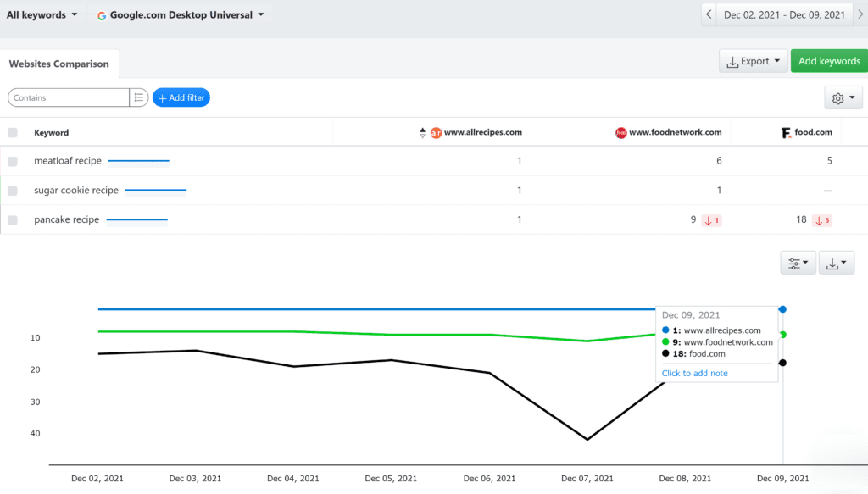
Task: Click the food.com favicon in header
Action: 786,133
